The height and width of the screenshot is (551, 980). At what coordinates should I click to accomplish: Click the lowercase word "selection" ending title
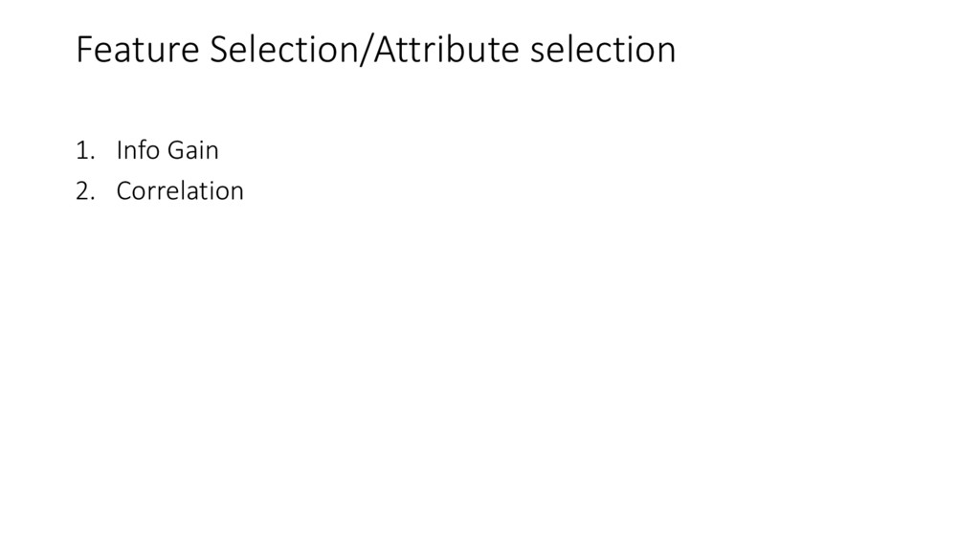click(x=603, y=50)
